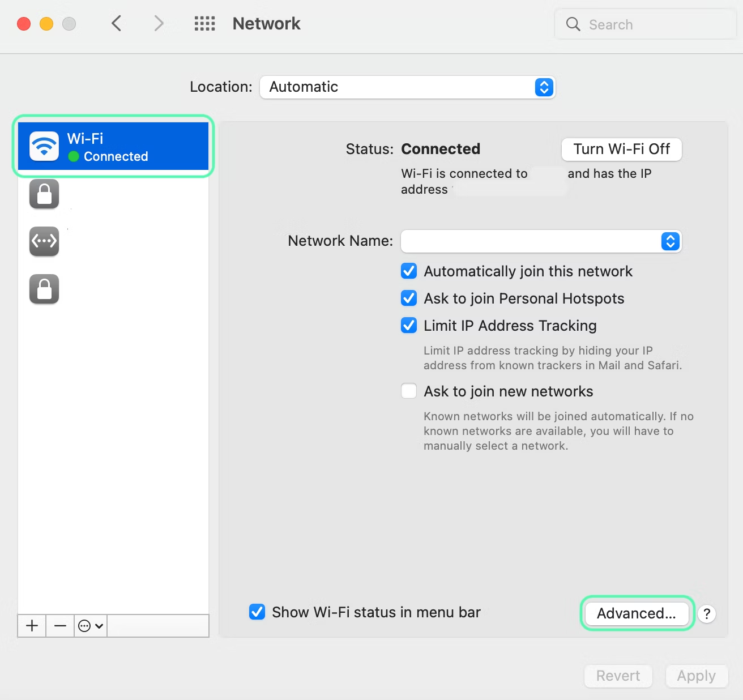743x700 pixels.
Task: Select the Wi-Fi service in the sidebar
Action: click(x=112, y=146)
